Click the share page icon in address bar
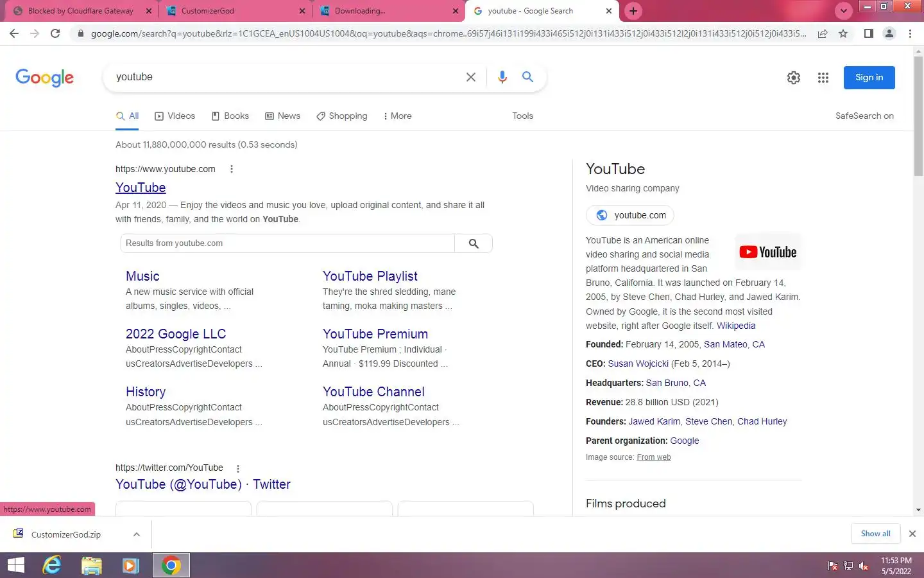This screenshot has width=924, height=578. pos(822,33)
